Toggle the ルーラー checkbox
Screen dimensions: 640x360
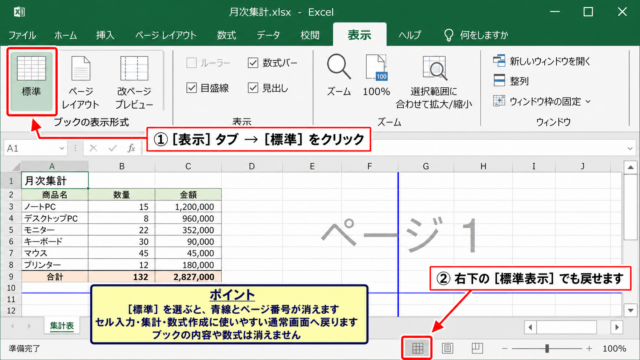(x=191, y=63)
